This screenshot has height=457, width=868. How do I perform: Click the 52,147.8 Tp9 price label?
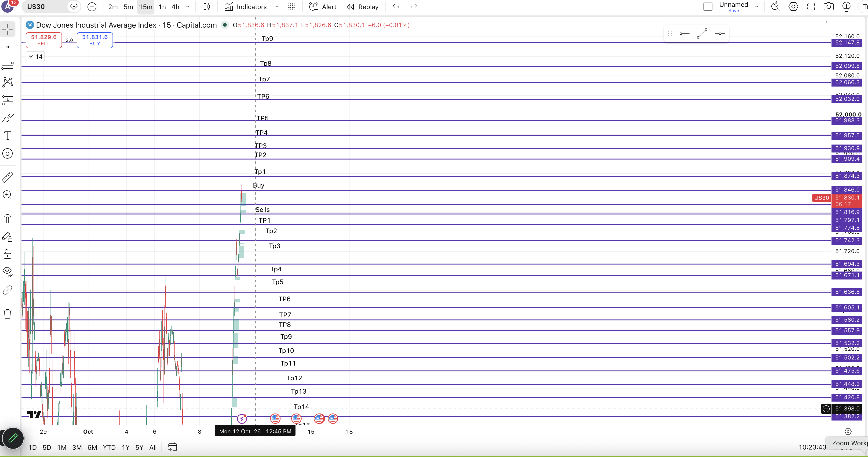847,43
